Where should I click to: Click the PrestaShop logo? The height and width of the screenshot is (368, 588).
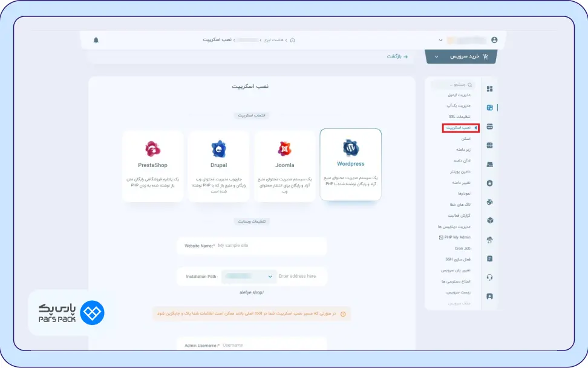click(152, 149)
